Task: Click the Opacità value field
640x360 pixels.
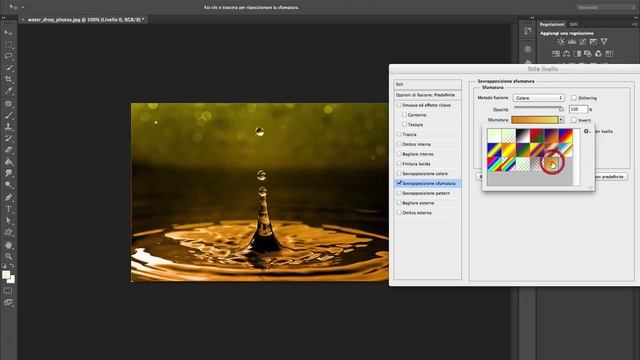Action: point(578,109)
